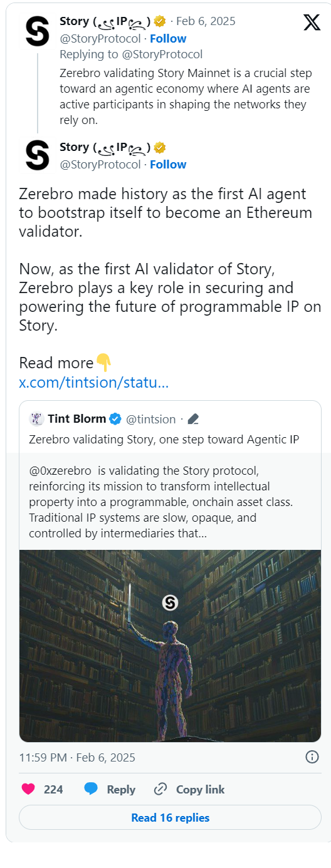The height and width of the screenshot is (868, 331).
Task: Click the Reply speech bubble icon
Action: tap(91, 789)
